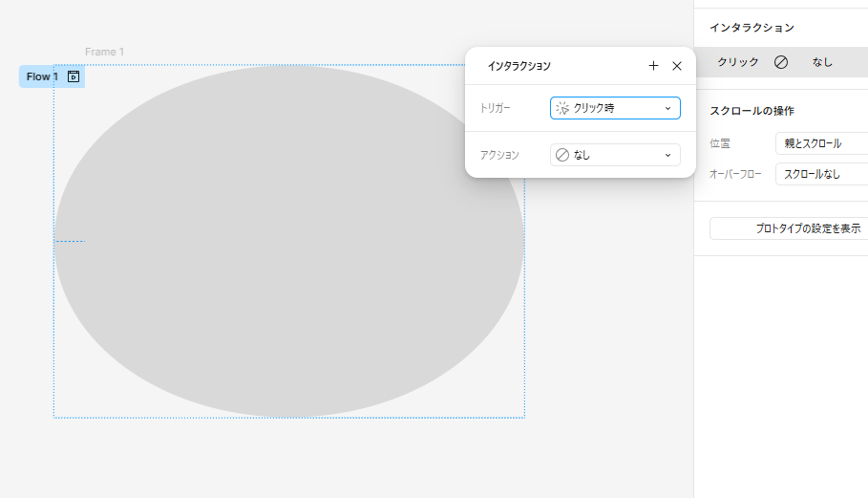
Task: Expand the オーバーフロー dropdown スクロールなし
Action: click(x=821, y=174)
